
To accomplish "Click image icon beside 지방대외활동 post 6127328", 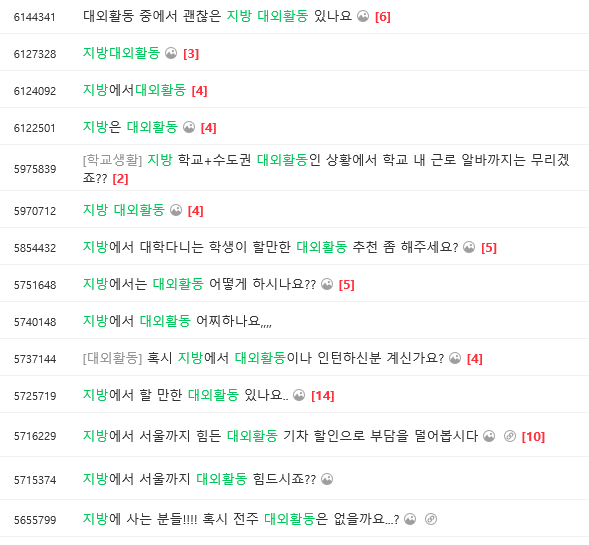I will coord(171,53).
